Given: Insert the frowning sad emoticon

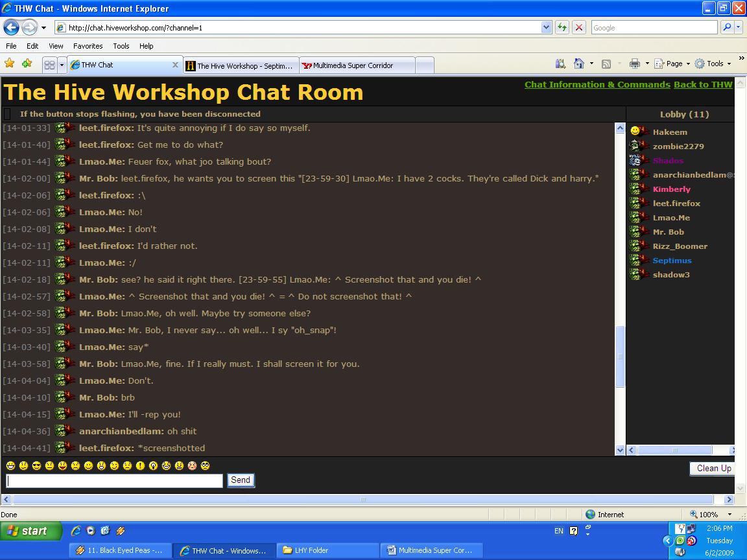Looking at the screenshot, I should click(x=75, y=466).
